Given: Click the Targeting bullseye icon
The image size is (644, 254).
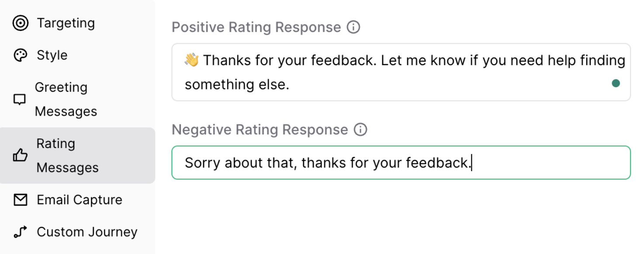Looking at the screenshot, I should (21, 23).
